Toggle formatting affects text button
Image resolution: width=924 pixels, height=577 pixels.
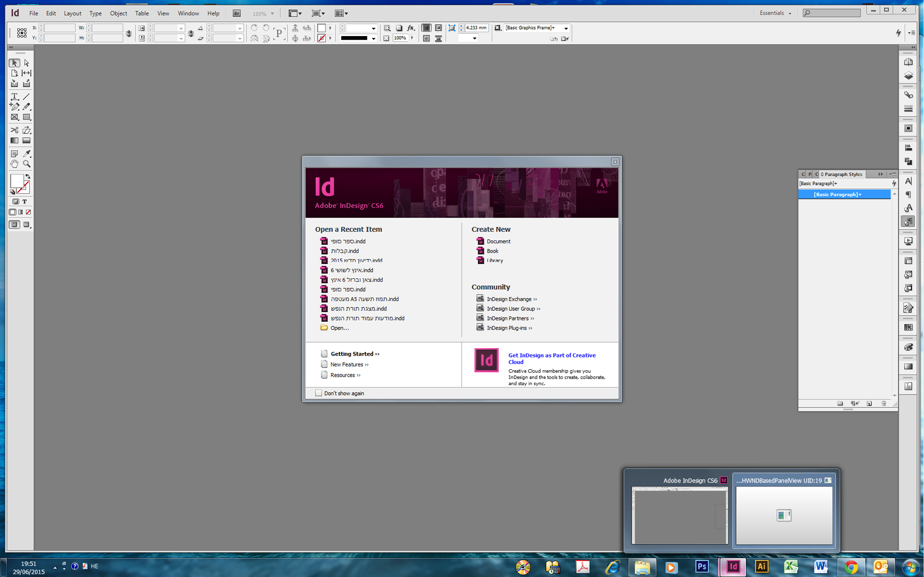25,202
